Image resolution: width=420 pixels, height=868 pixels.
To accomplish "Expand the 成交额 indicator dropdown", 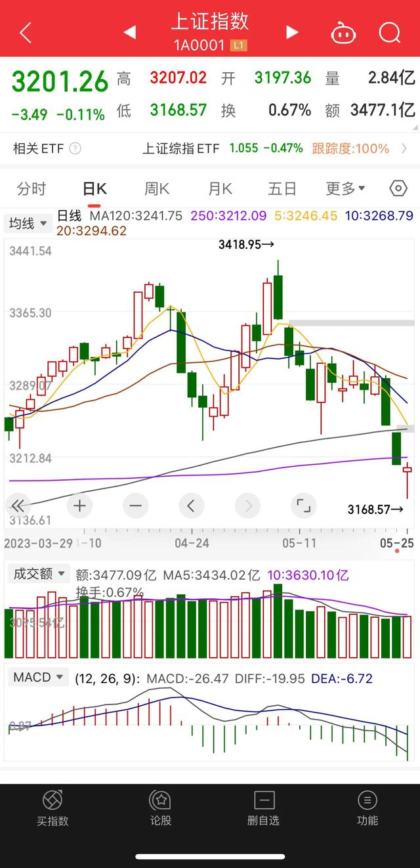I will tap(39, 574).
